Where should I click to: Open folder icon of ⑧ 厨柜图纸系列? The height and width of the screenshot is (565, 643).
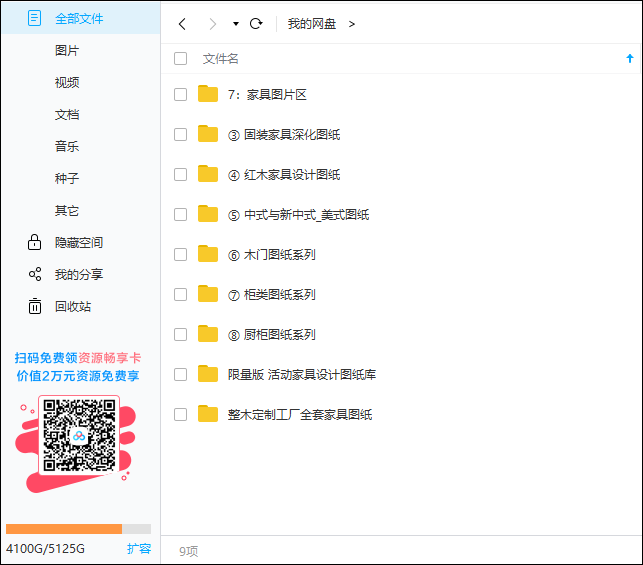[x=208, y=334]
